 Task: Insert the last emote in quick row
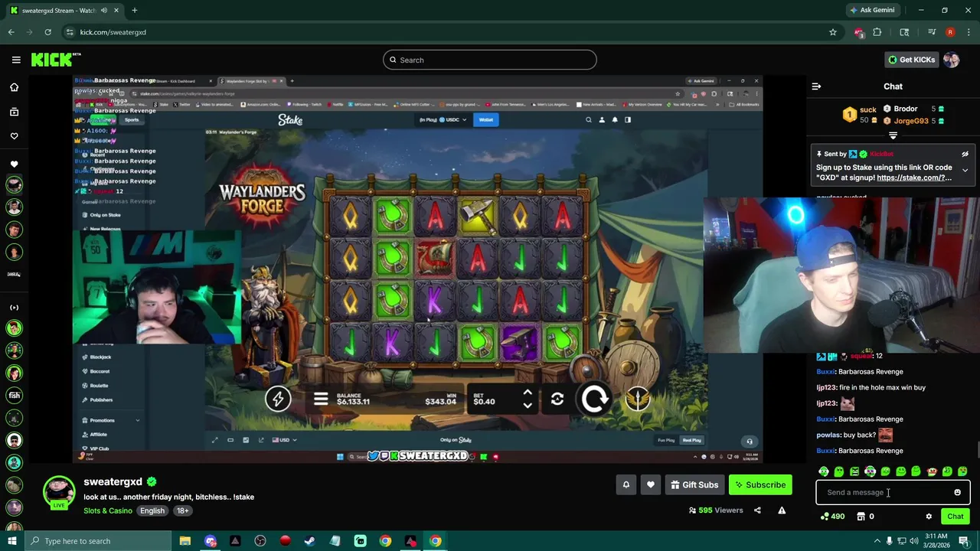[962, 471]
